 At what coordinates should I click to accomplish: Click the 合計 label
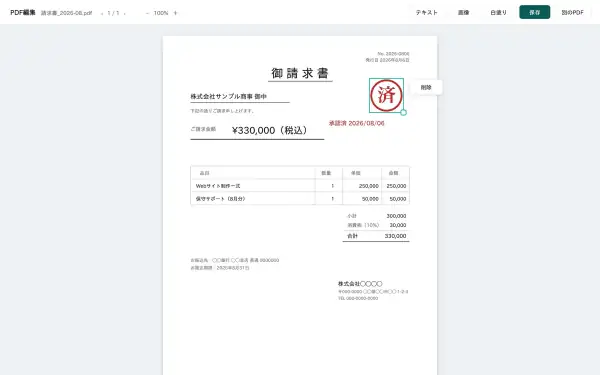pyautogui.click(x=352, y=236)
